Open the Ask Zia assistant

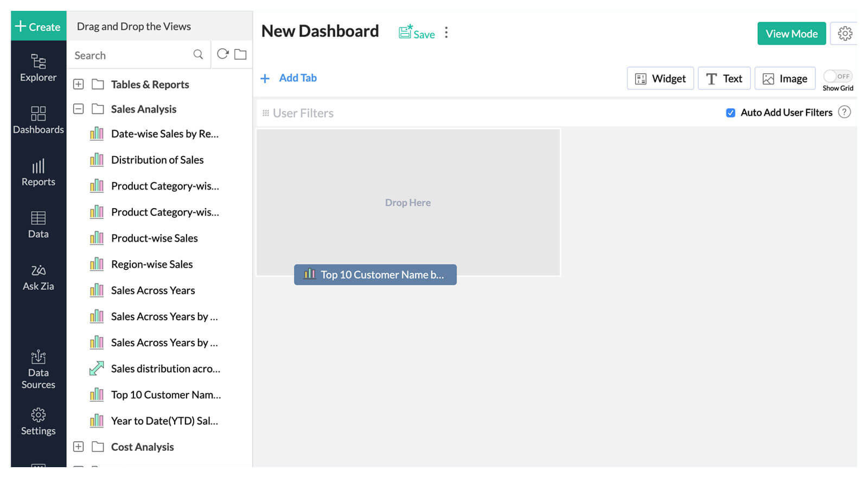pos(38,277)
